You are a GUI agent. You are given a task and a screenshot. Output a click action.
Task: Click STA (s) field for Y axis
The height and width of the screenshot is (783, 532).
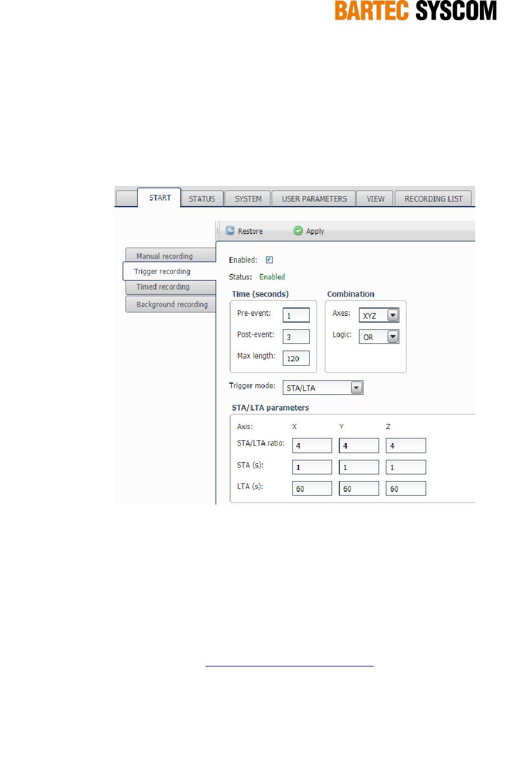358,467
